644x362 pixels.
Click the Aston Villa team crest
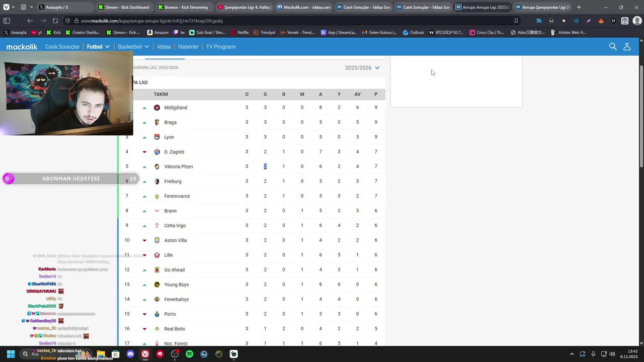click(x=157, y=240)
